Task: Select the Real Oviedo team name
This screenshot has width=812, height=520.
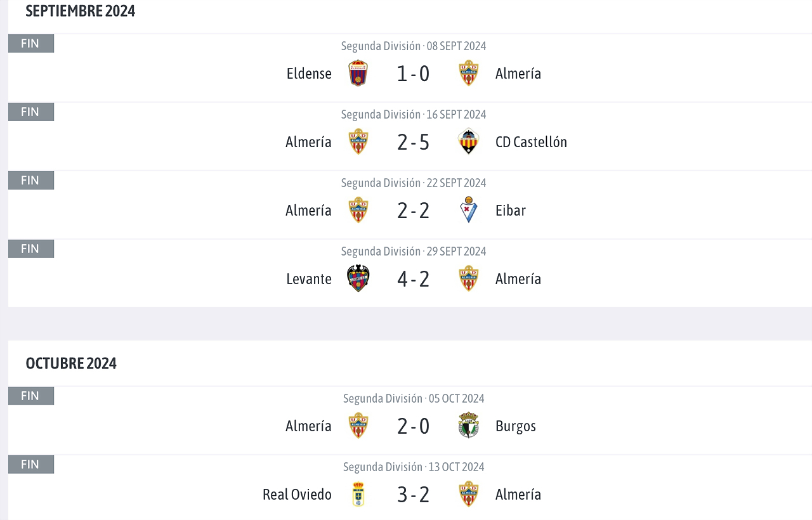Action: tap(297, 495)
